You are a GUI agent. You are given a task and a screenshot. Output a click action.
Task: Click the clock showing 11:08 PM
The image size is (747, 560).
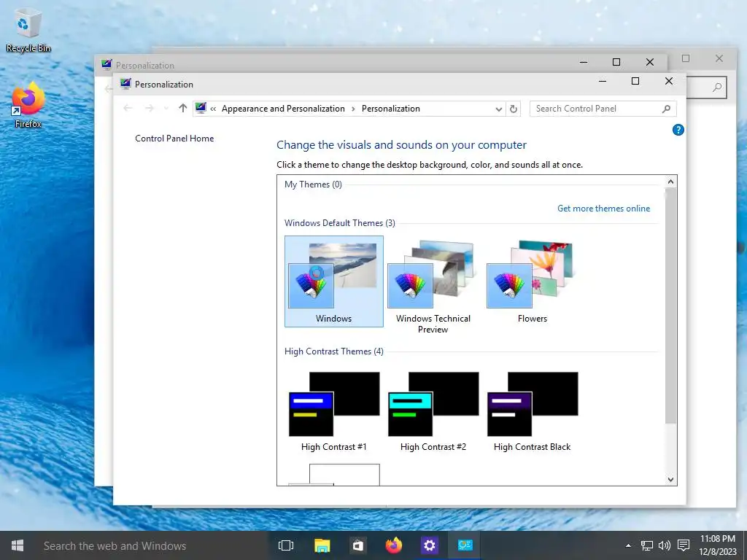(718, 539)
